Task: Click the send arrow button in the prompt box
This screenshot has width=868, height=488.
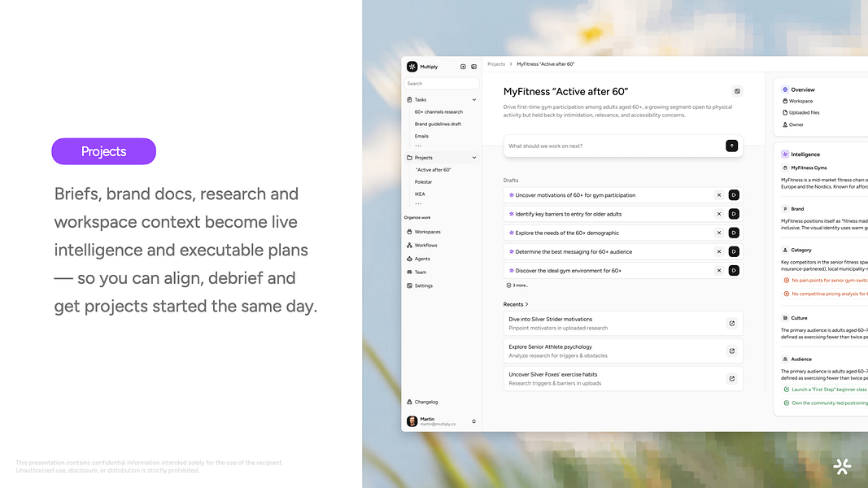Action: tap(732, 146)
